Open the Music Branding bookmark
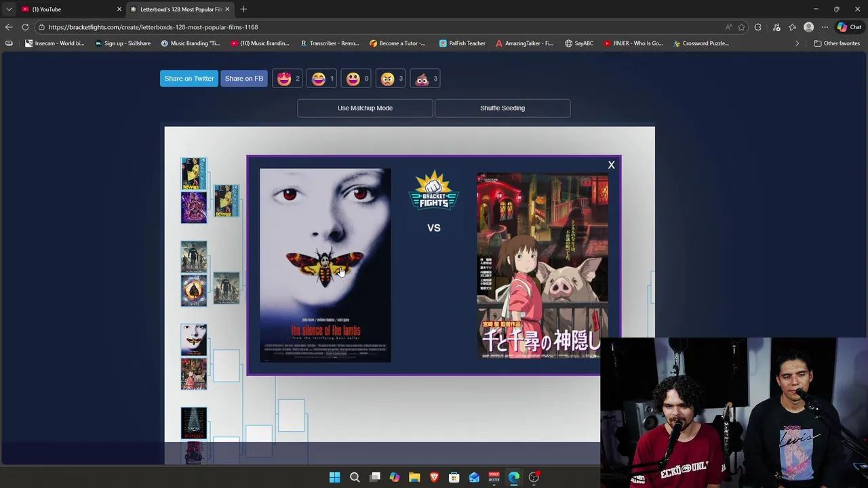The height and width of the screenshot is (488, 868). coord(191,43)
